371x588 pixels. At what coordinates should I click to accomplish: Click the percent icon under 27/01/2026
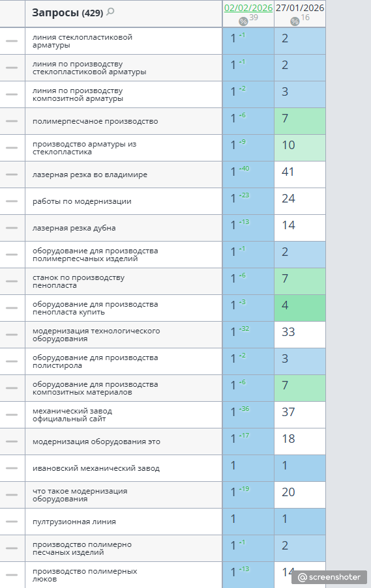point(295,21)
